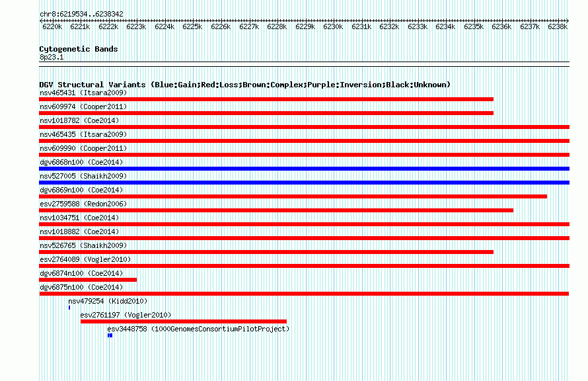Click the 6231k ruler position
Viewport: 588px width, 381px height.
(361, 26)
